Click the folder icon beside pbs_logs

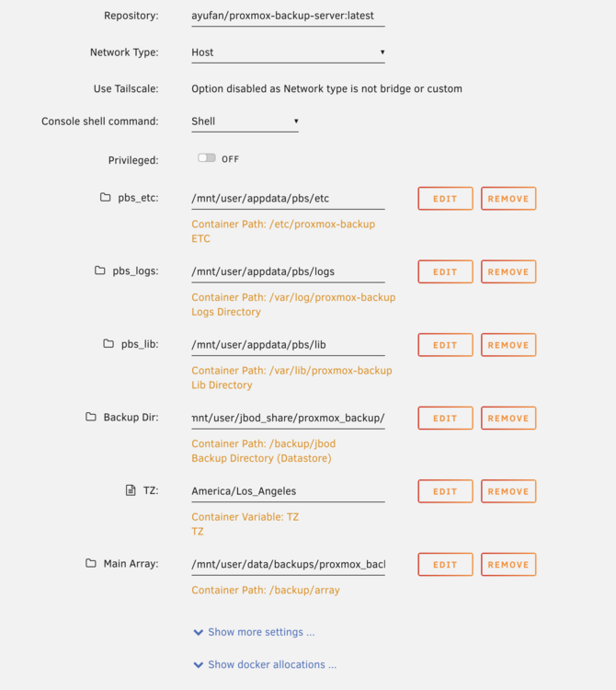click(100, 270)
